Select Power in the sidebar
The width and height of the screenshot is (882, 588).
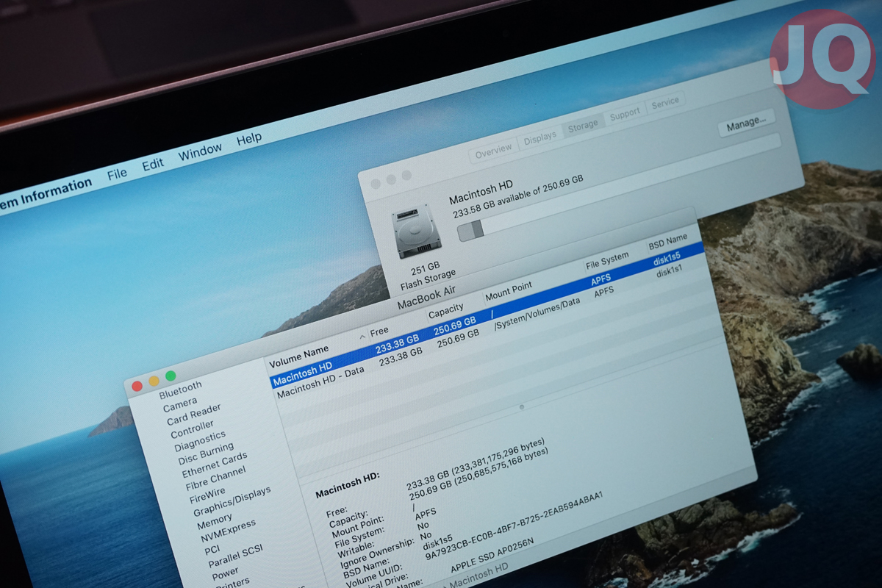(226, 572)
